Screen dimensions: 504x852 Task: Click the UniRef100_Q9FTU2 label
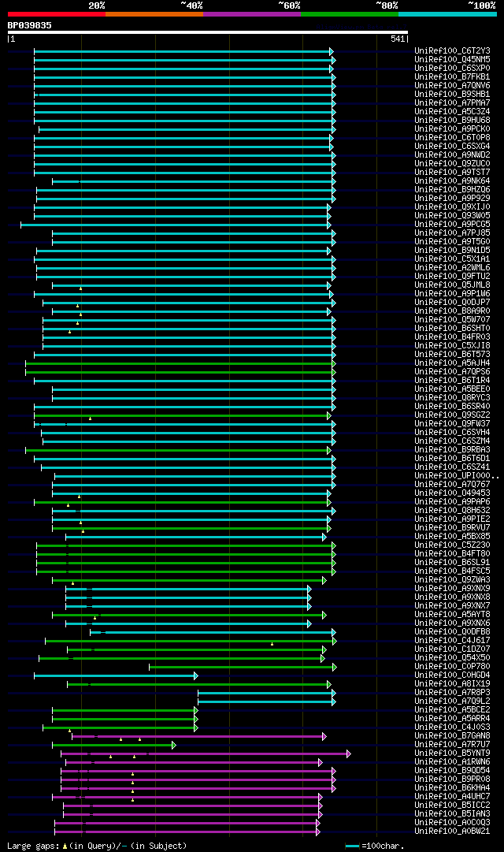(x=452, y=277)
